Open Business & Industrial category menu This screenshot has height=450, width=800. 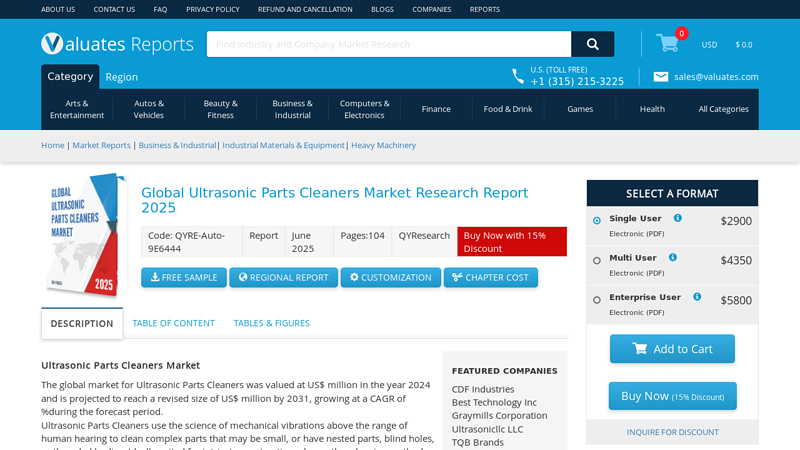coord(292,109)
